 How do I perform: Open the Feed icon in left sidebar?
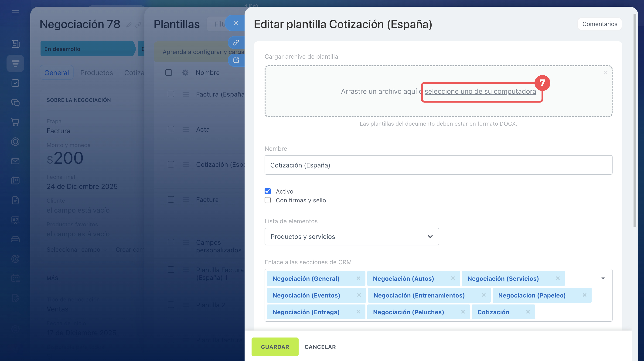pos(15,44)
